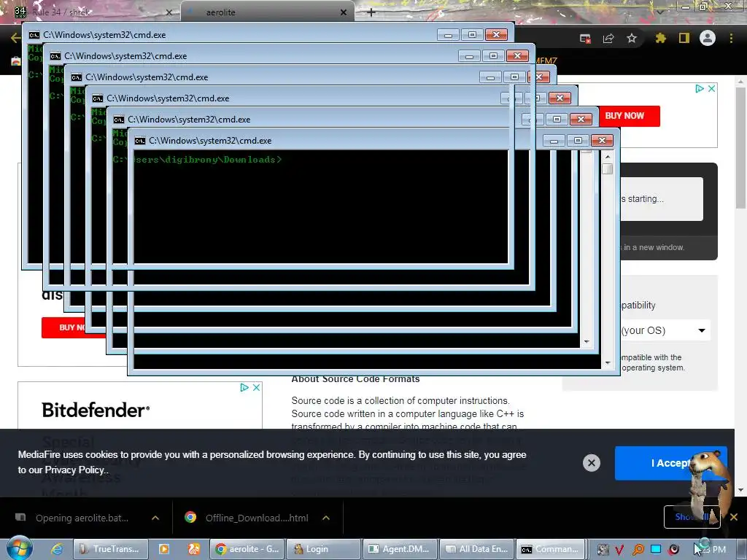Click AdChoices icon on the top-right ad
This screenshot has width=747, height=560.
click(x=700, y=88)
